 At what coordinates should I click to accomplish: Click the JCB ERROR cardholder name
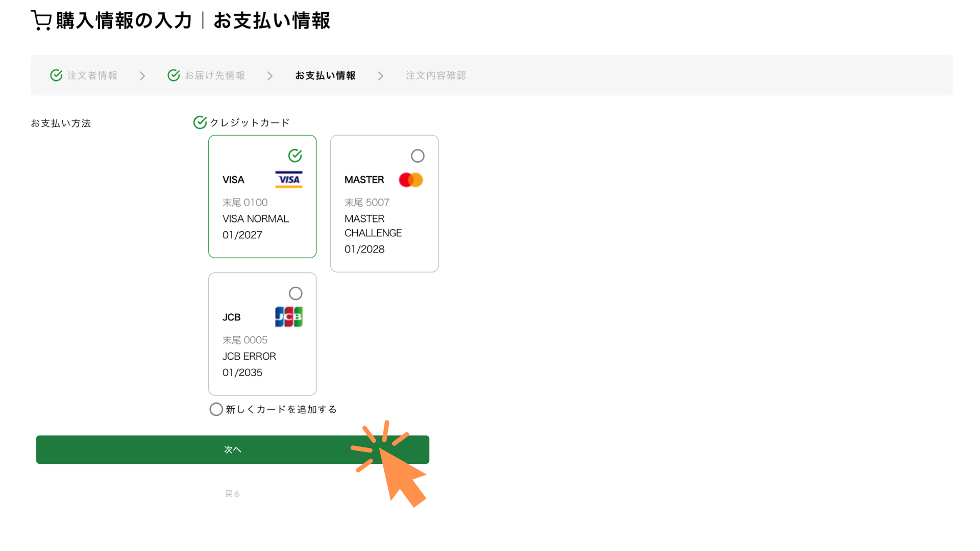(249, 357)
